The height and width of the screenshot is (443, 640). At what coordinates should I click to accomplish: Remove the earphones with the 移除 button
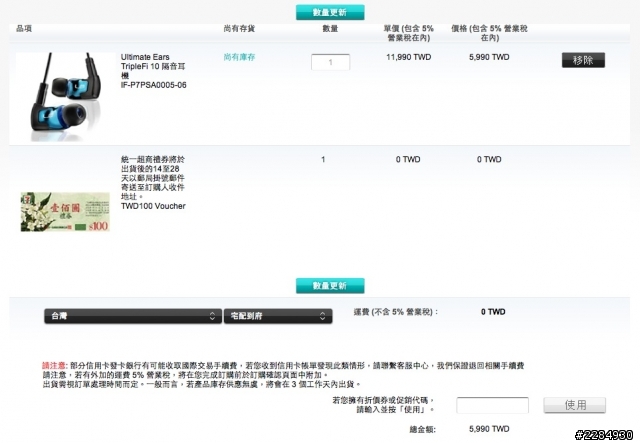[583, 60]
